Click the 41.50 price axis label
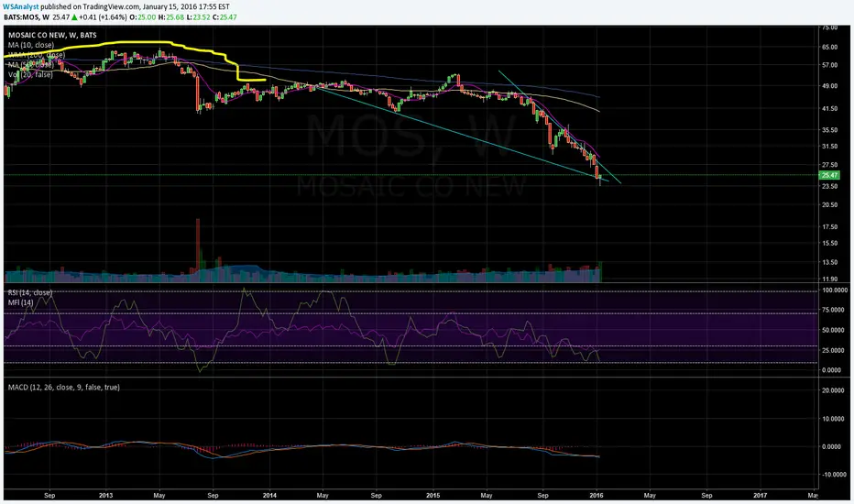Image resolution: width=854 pixels, height=504 pixels. [829, 108]
